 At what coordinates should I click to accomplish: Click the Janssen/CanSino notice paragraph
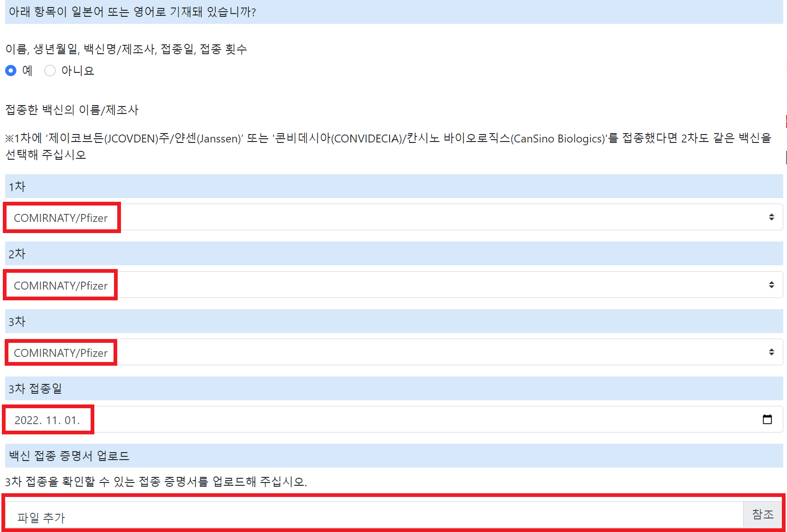click(x=388, y=146)
